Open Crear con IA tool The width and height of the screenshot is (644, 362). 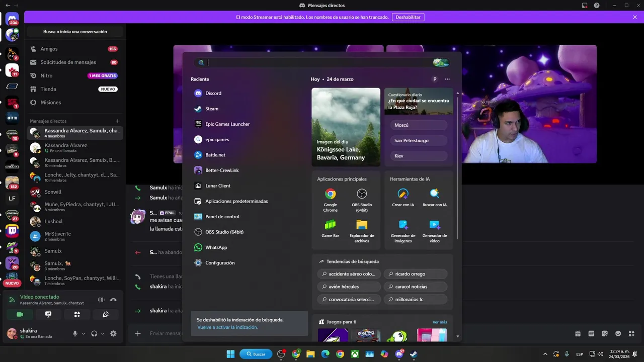[403, 198]
